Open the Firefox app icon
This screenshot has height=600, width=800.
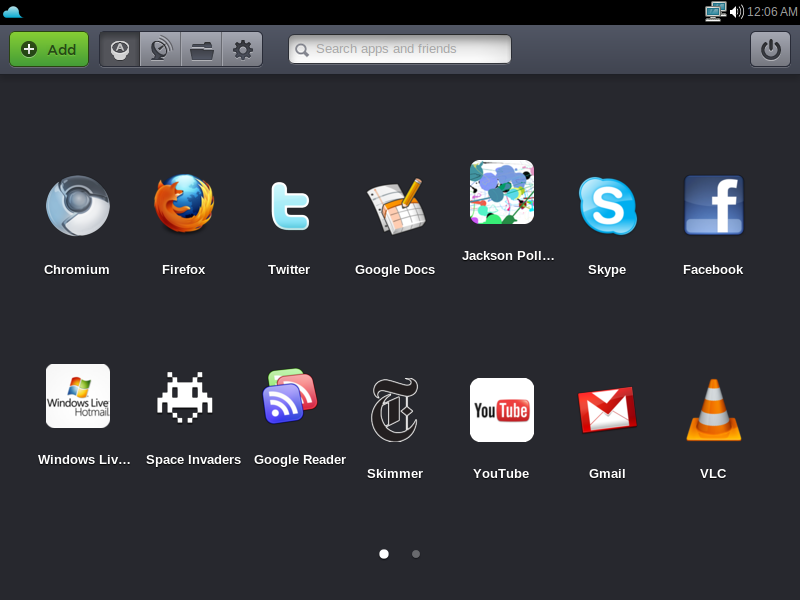click(x=184, y=204)
